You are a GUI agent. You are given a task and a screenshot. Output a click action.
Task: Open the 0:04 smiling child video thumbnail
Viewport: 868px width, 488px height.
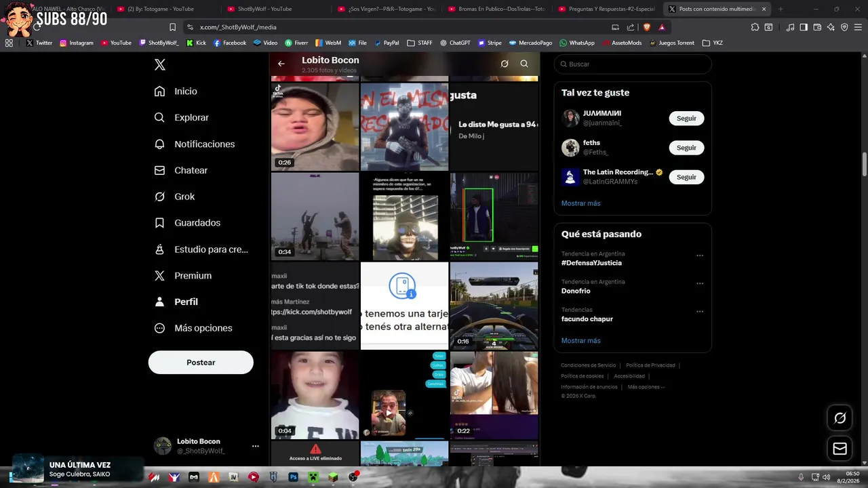(x=315, y=395)
